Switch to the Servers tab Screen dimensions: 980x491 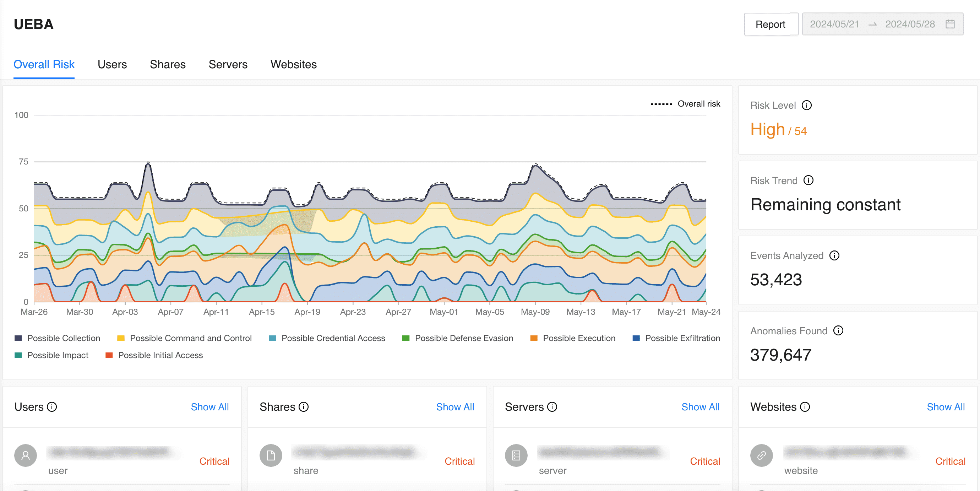point(228,64)
